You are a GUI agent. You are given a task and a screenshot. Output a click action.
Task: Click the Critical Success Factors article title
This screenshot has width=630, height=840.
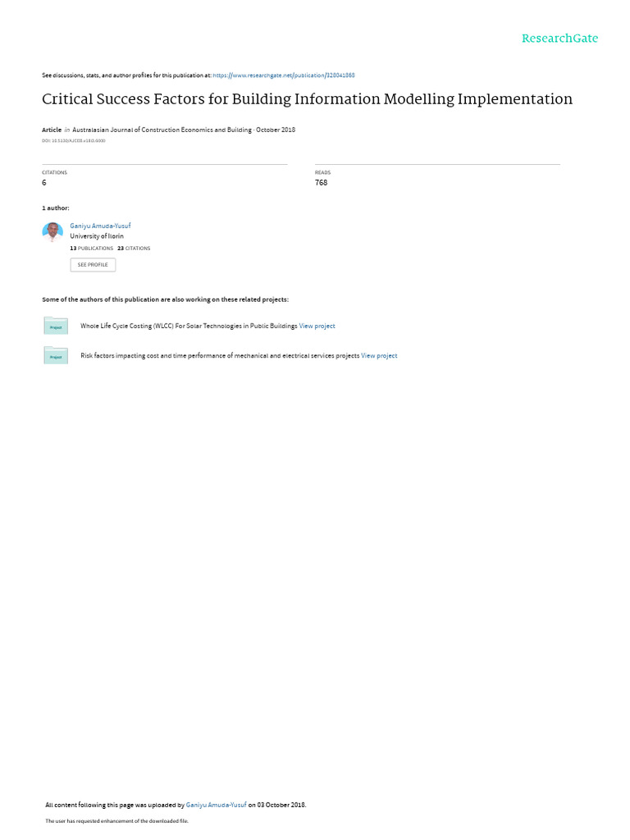(x=307, y=99)
